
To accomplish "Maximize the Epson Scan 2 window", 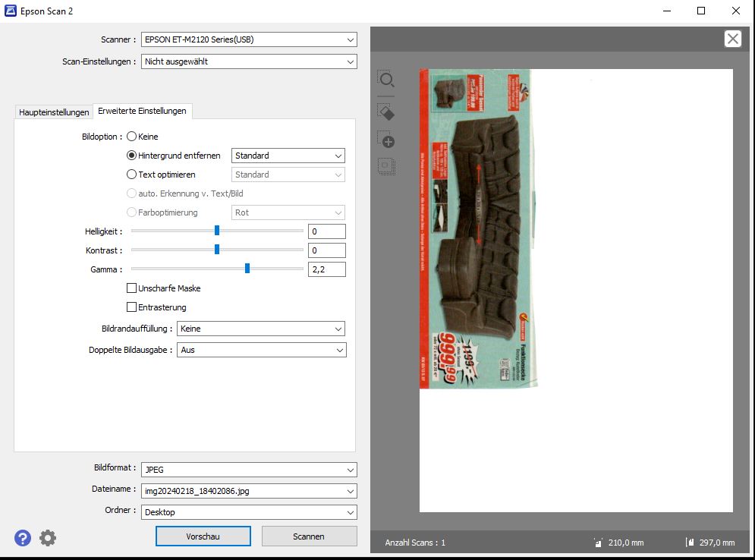I will 701,11.
